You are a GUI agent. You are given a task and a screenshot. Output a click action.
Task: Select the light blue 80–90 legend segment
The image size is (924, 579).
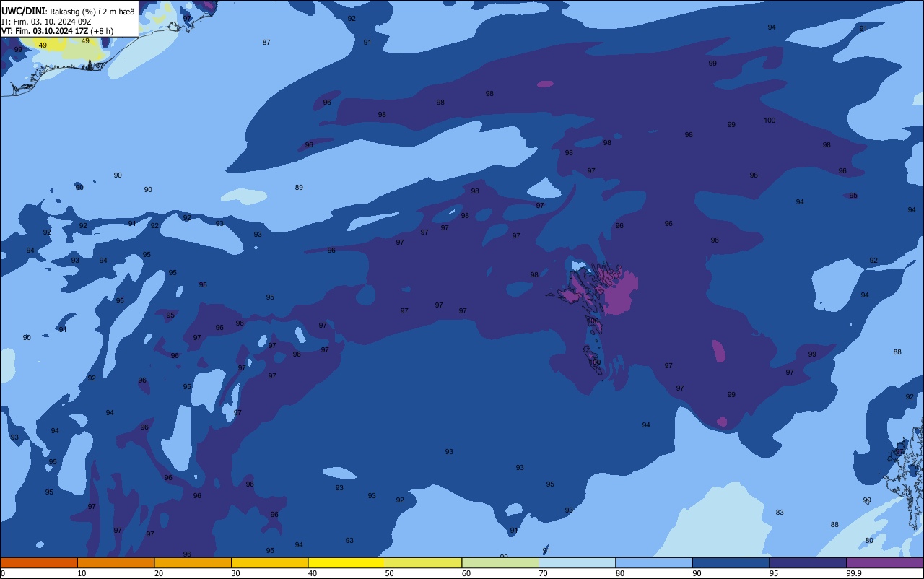pyautogui.click(x=654, y=562)
